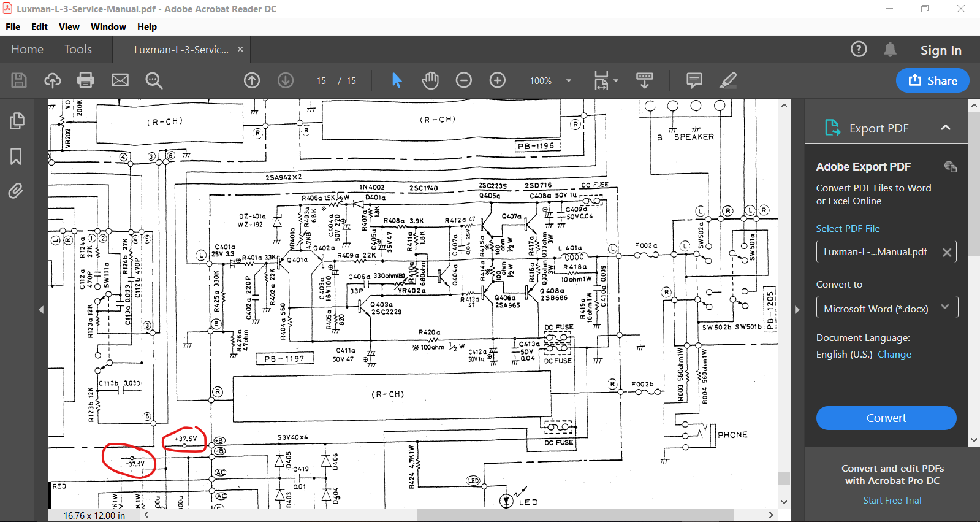The width and height of the screenshot is (980, 522).
Task: Collapse the Export PDF section
Action: click(x=946, y=128)
